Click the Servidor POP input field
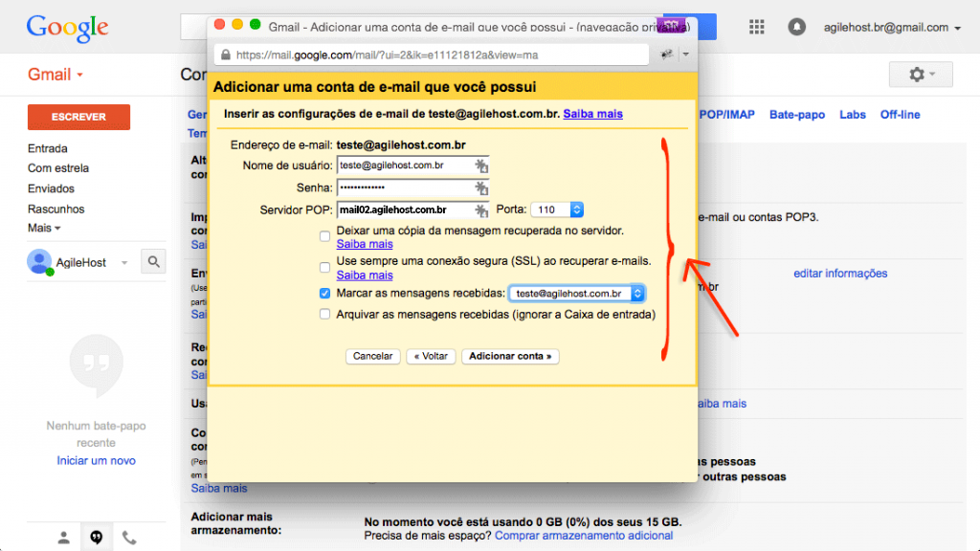 coord(406,209)
